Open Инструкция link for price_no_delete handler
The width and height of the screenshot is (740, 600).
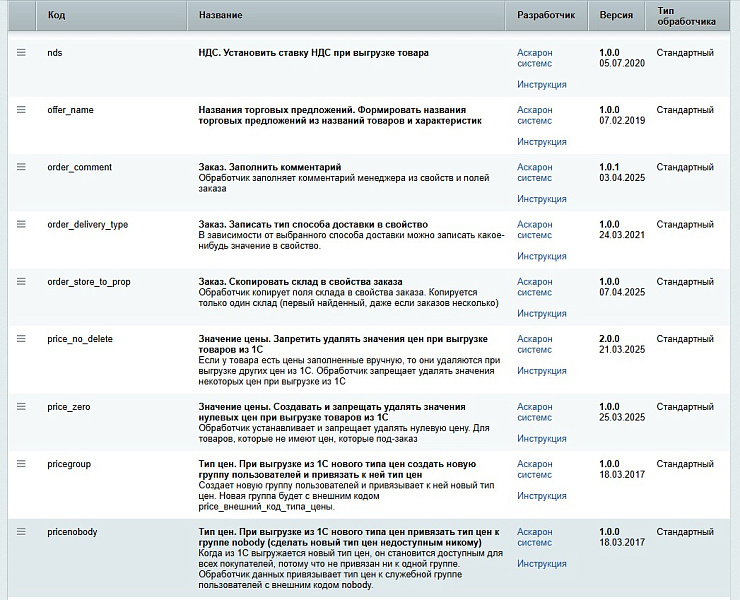(x=542, y=371)
